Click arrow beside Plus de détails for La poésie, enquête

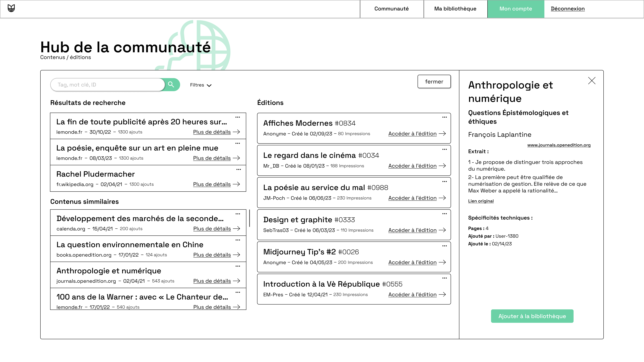(x=236, y=158)
